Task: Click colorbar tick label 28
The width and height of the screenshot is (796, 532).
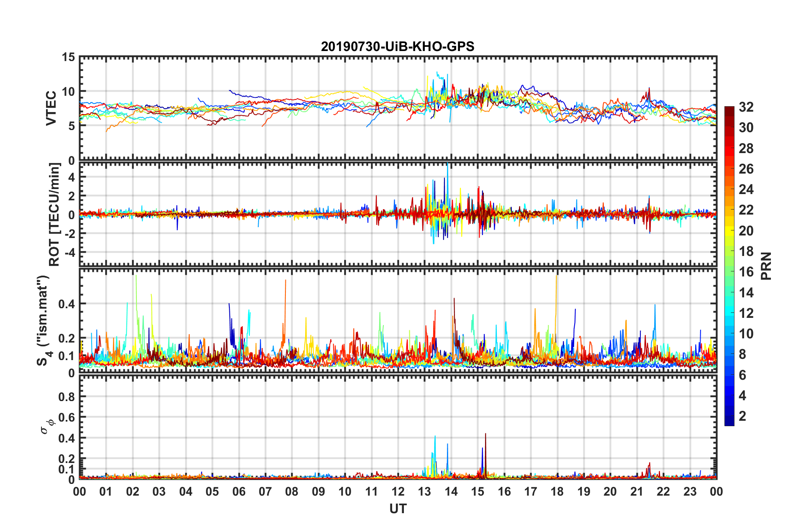Action: pyautogui.click(x=746, y=148)
